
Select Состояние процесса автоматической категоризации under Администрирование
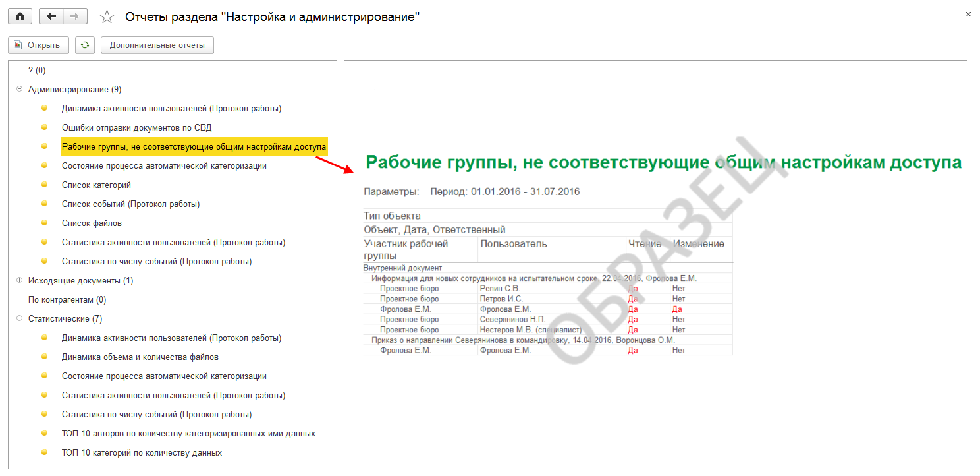(x=164, y=165)
